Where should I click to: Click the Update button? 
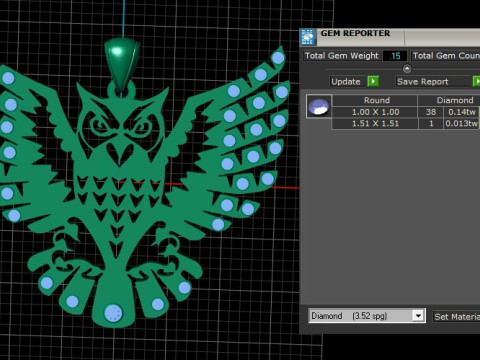346,82
